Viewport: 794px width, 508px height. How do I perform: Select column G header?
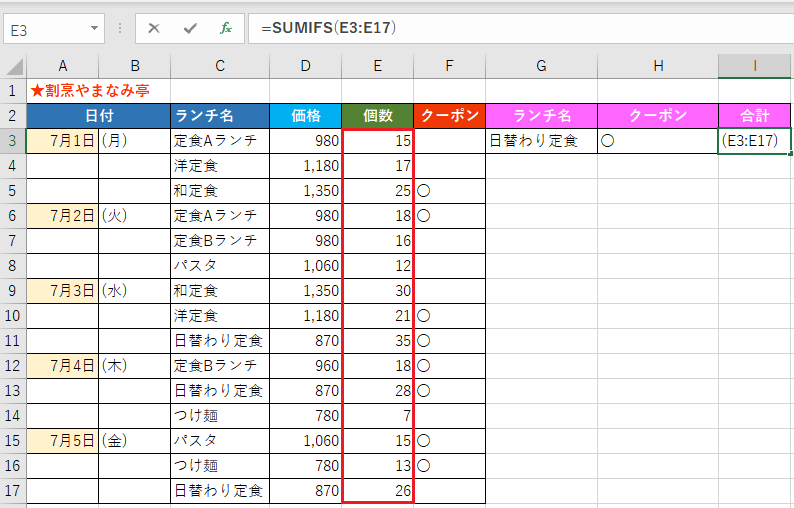coord(541,66)
